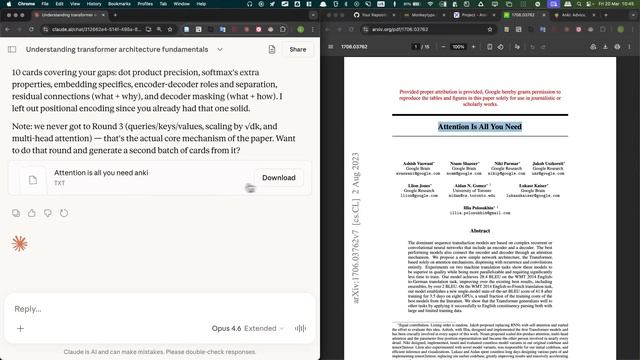Focus the Reply message input field
The height and width of the screenshot is (360, 640).
(159, 309)
